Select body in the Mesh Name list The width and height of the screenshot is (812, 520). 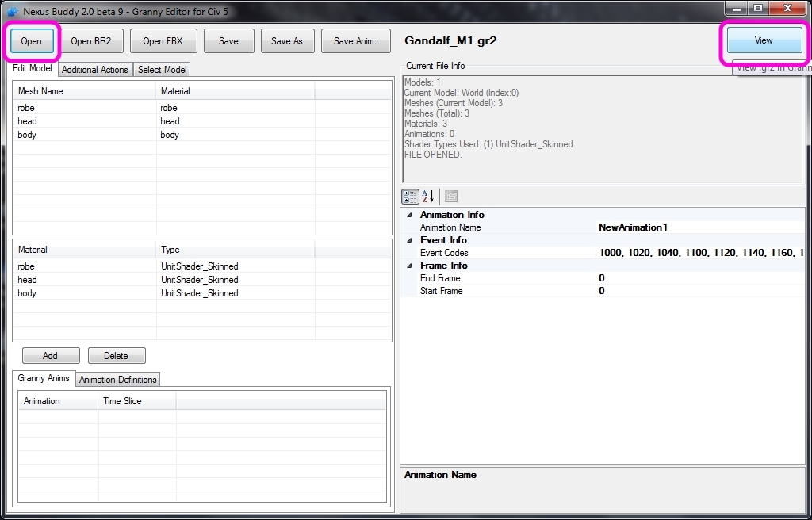27,135
